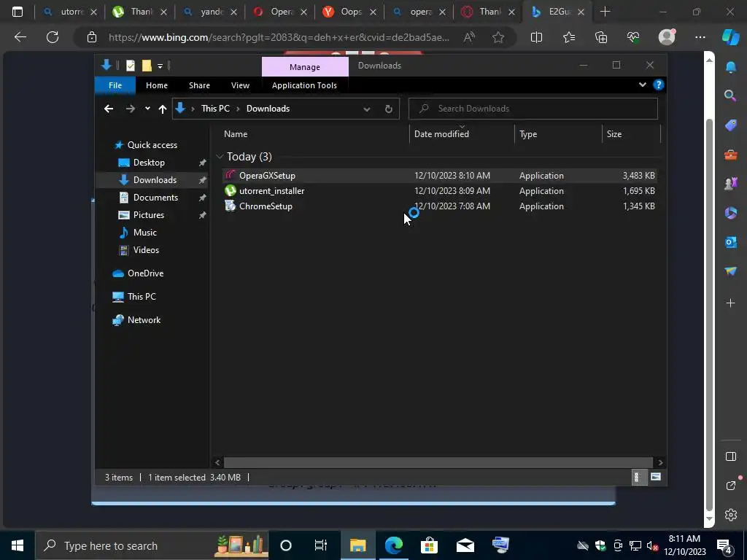
Task: Open Copilot in Edge sidebar
Action: tap(730, 36)
